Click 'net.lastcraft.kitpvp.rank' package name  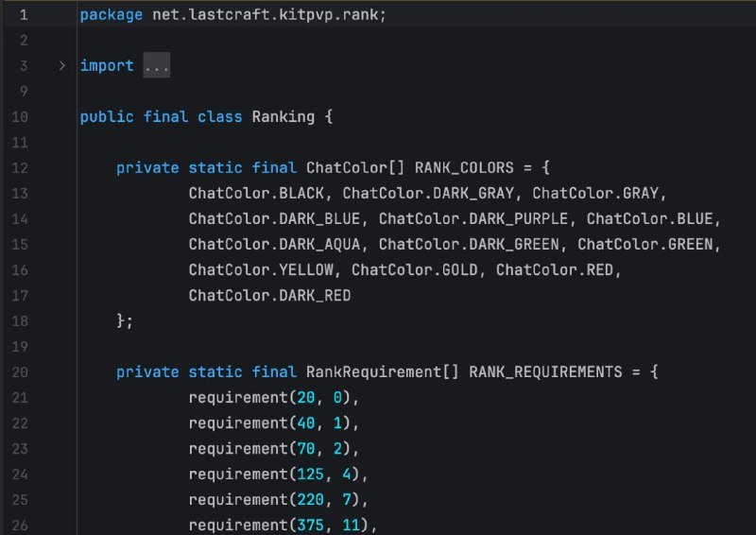point(266,15)
